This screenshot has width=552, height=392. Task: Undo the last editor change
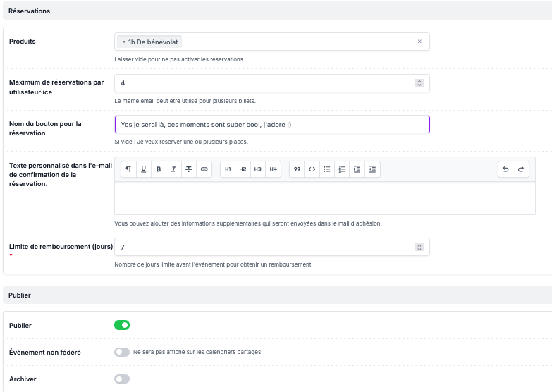point(505,169)
